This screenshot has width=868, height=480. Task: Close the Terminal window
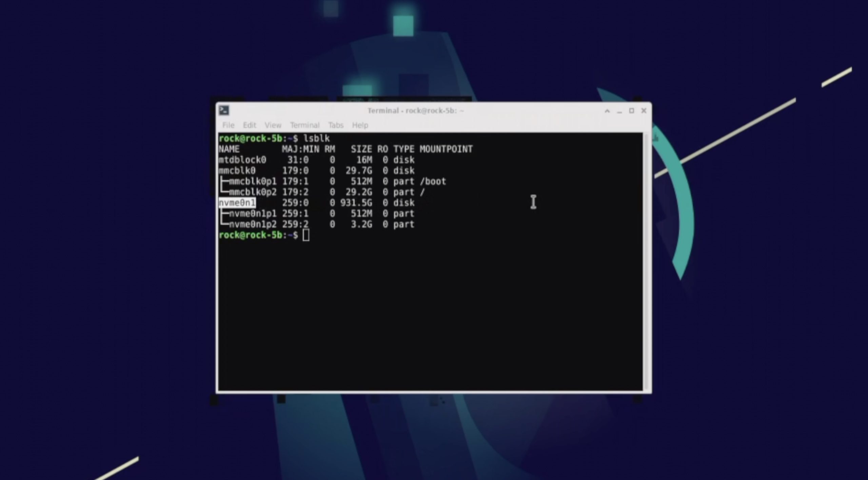click(644, 111)
